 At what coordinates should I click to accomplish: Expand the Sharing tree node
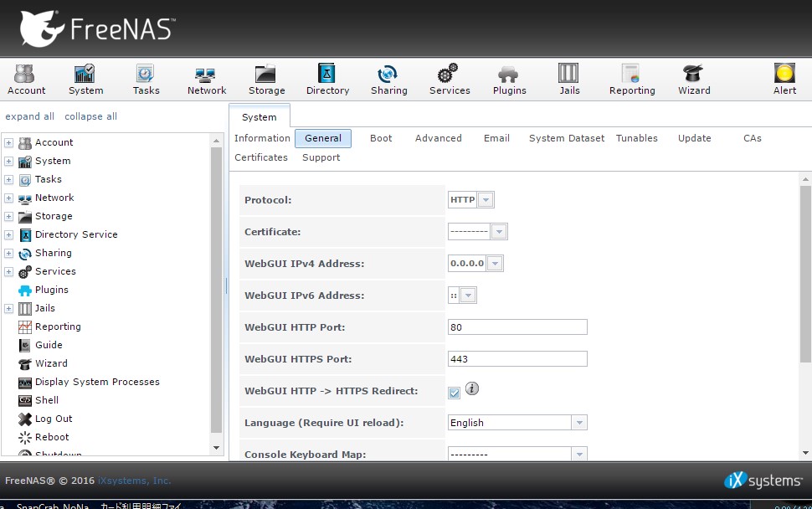(9, 253)
